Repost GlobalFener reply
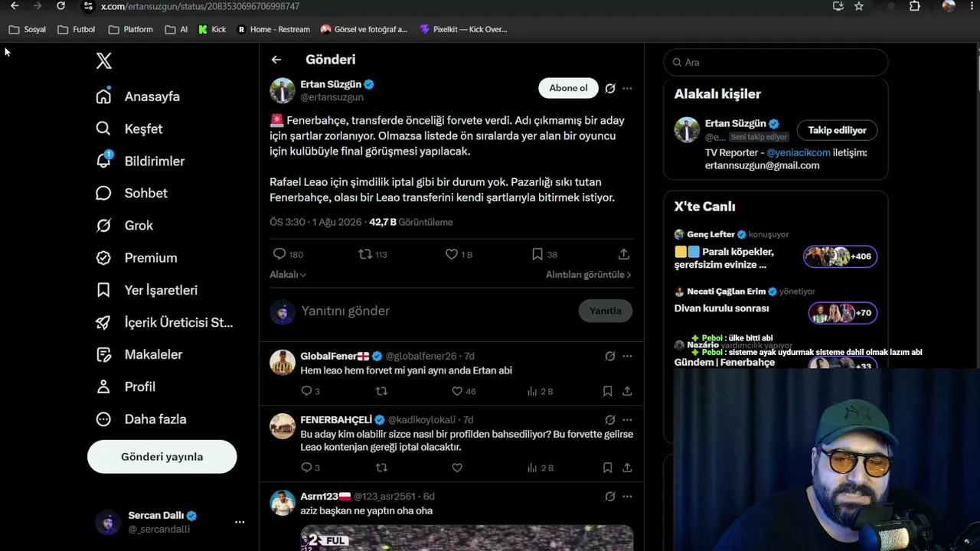 point(381,391)
